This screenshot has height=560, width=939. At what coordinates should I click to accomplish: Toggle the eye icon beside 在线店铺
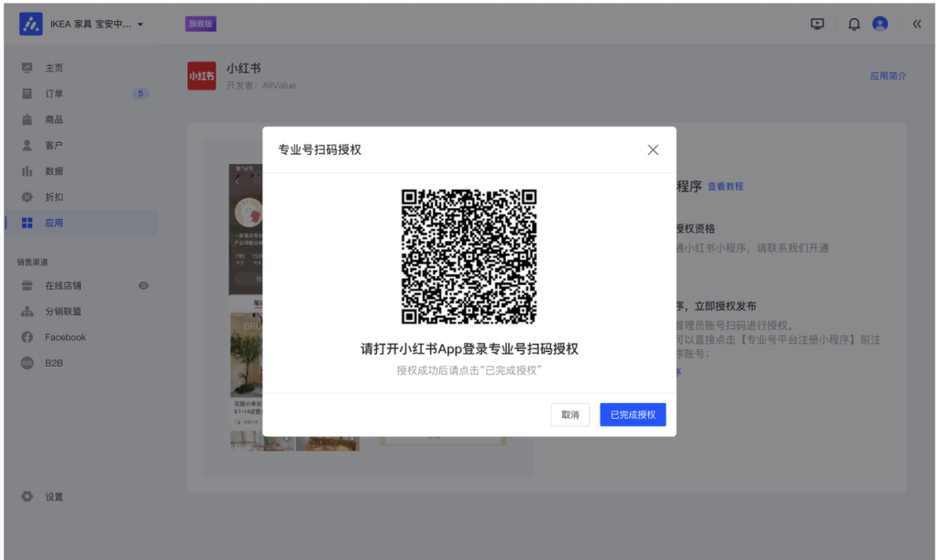[x=143, y=285]
